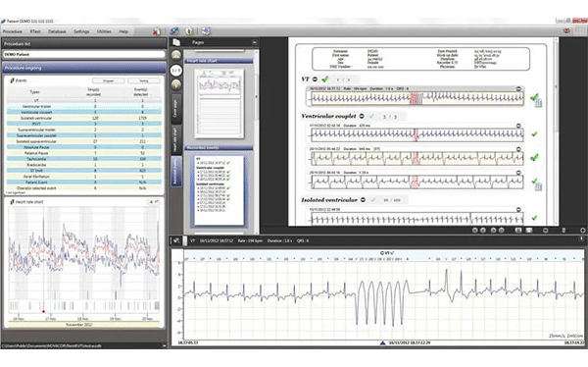Go to next page with round down arrow
This screenshot has width=588, height=367.
pyautogui.click(x=176, y=84)
